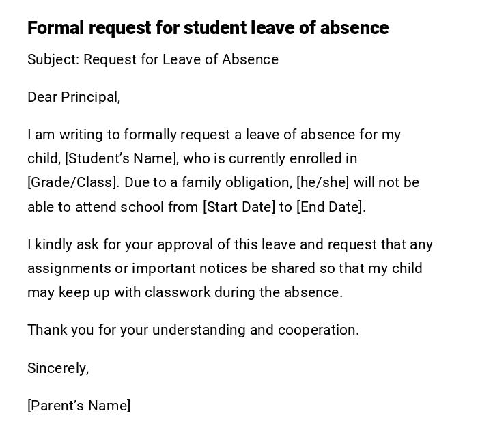This screenshot has width=478, height=448.
Task: Click the "Dear Principal," greeting
Action: (x=74, y=97)
